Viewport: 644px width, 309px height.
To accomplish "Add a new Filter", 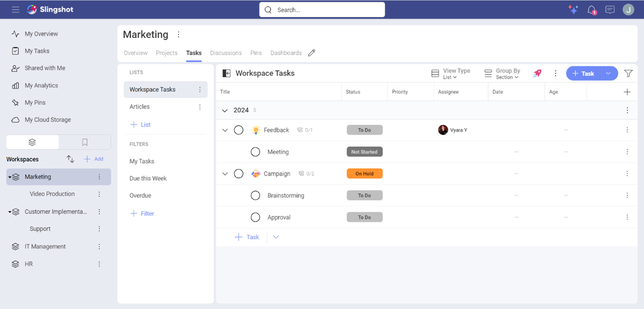I will point(142,214).
